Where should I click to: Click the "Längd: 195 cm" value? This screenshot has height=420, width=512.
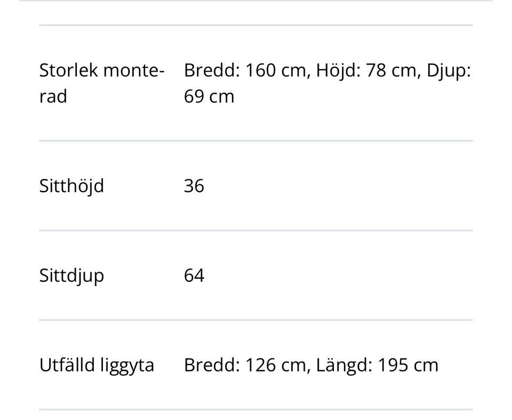coord(377,366)
